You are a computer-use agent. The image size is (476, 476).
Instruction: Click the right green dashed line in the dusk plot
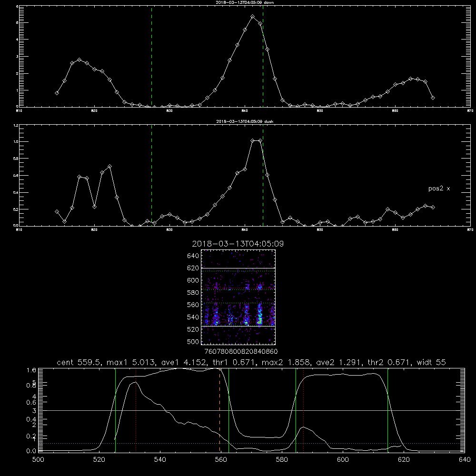(263, 176)
